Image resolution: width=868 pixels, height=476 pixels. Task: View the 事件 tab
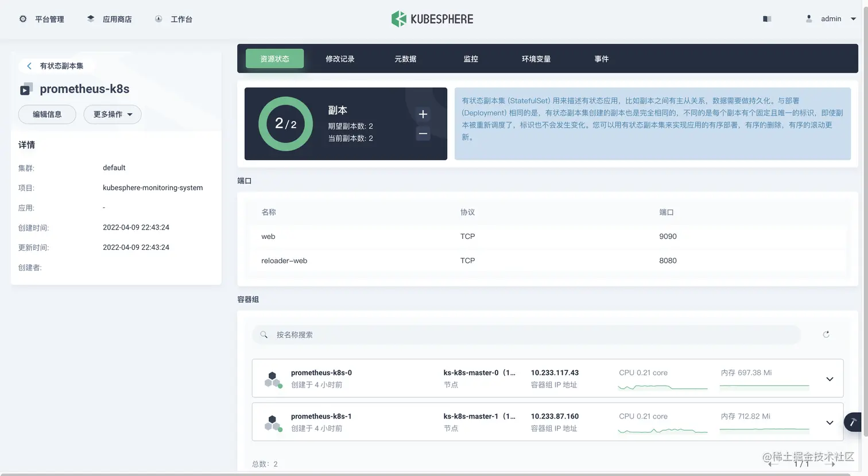(x=602, y=59)
